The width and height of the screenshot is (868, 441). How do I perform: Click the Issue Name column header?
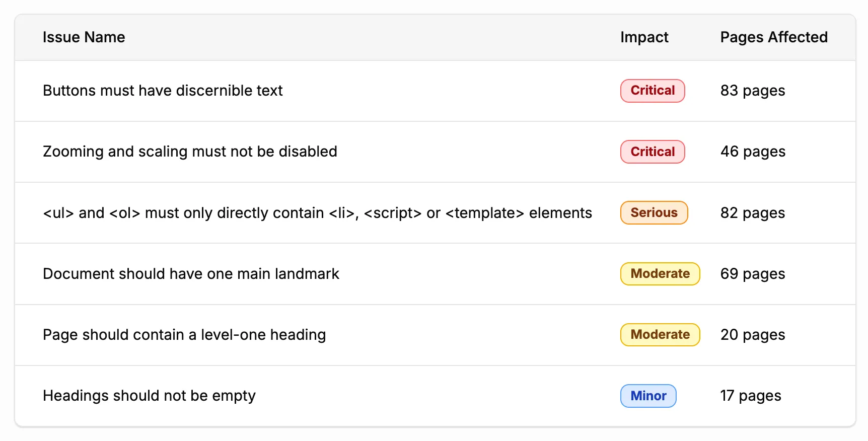[84, 37]
